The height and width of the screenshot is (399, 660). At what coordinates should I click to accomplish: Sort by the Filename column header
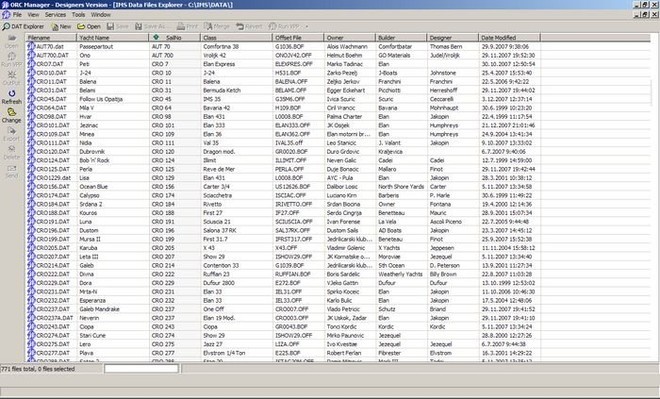51,37
